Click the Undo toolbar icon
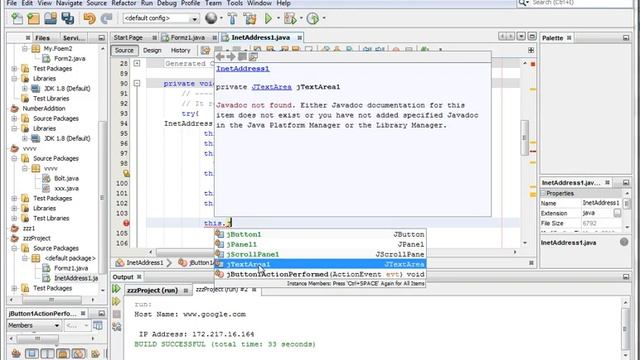Viewport: 640px width, 360px height. (x=89, y=18)
